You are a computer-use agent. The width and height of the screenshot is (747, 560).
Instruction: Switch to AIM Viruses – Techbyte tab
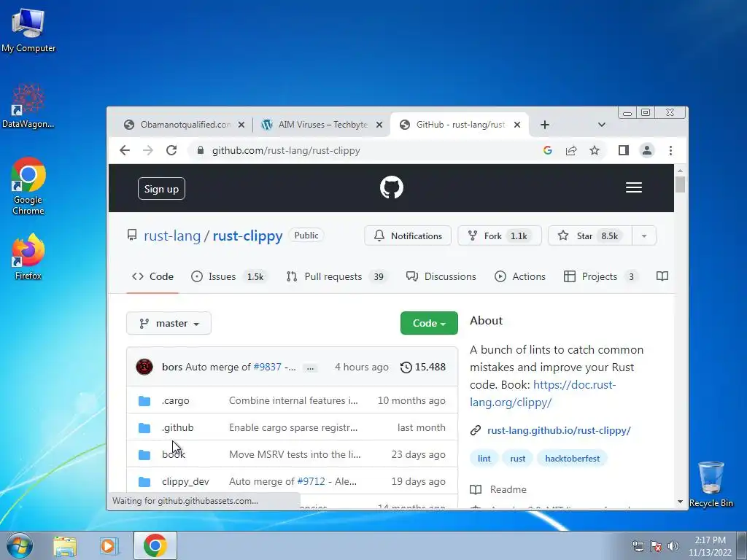pos(321,125)
